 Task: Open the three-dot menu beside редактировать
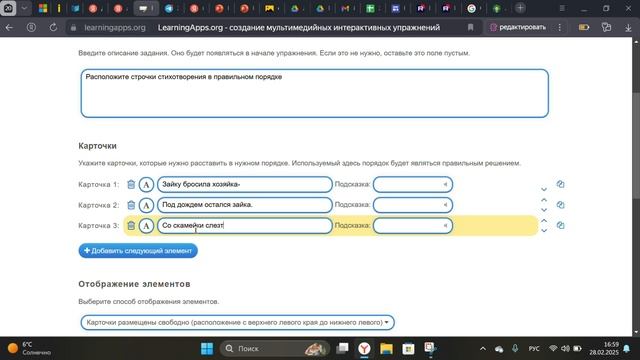point(560,27)
